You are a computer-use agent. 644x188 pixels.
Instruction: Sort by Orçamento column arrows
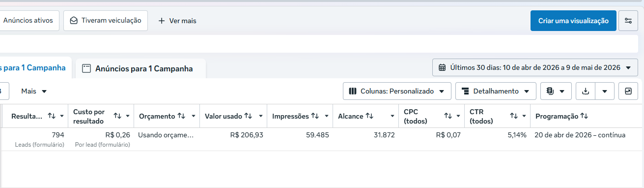(181, 116)
